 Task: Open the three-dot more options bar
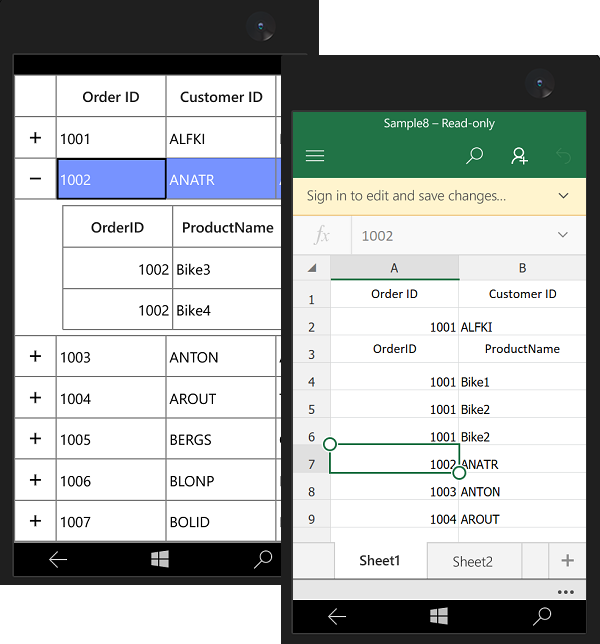pyautogui.click(x=566, y=592)
